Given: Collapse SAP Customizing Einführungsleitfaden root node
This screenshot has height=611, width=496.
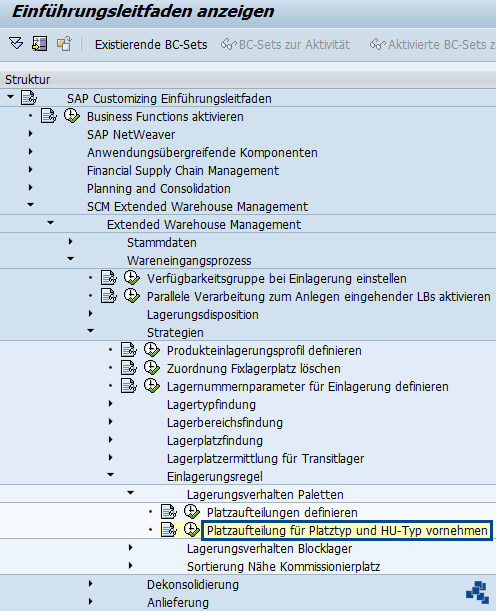Looking at the screenshot, I should [x=11, y=97].
